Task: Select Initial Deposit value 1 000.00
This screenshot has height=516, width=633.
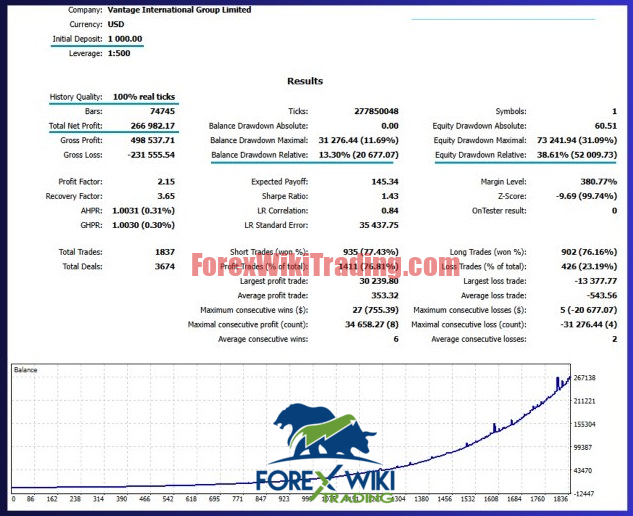Action: (125, 39)
